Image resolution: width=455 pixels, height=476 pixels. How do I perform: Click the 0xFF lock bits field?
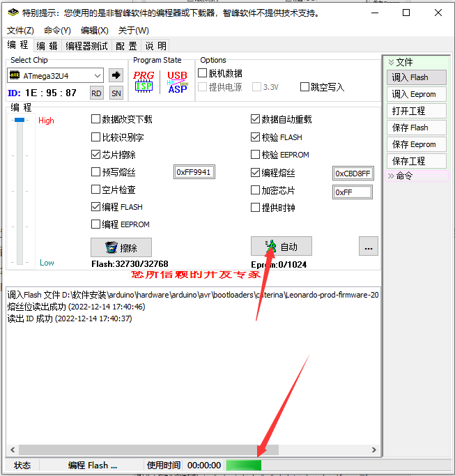click(x=352, y=192)
